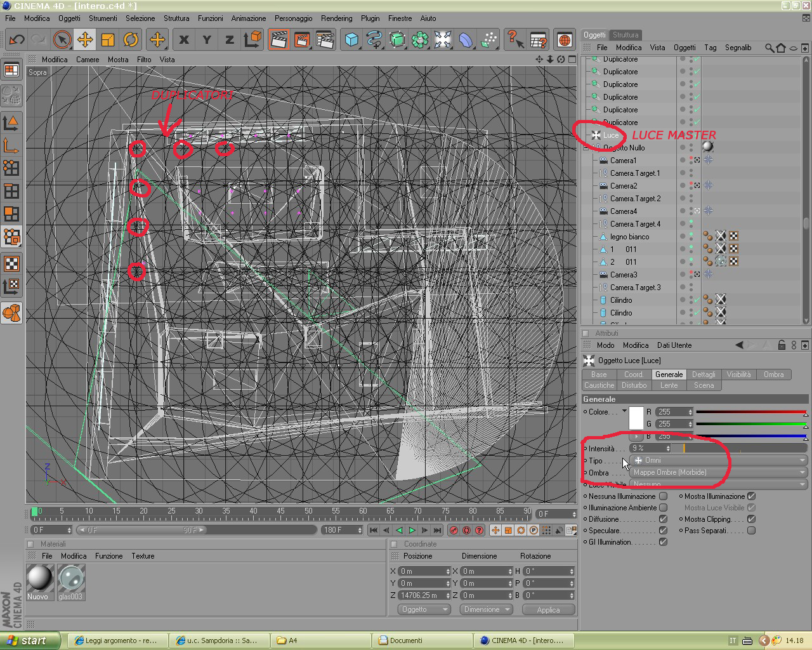Click the World coordinate system icon
Image resolution: width=812 pixels, height=650 pixels.
pyautogui.click(x=252, y=40)
